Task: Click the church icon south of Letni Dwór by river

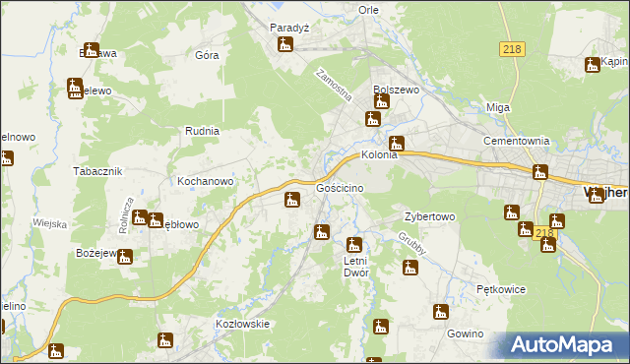Action: (381, 327)
